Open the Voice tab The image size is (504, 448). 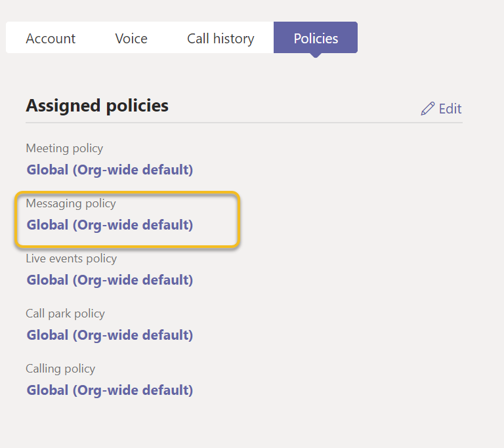(x=131, y=39)
